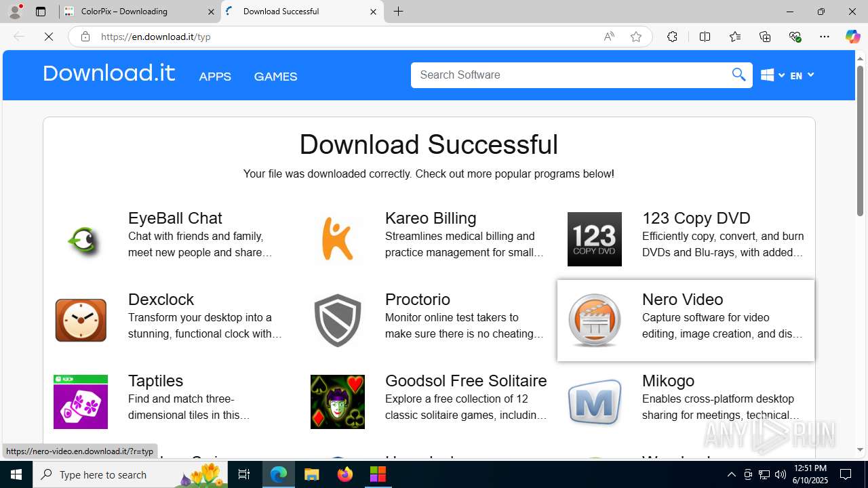Add this page to favorites
The width and height of the screenshot is (868, 488).
click(x=636, y=37)
